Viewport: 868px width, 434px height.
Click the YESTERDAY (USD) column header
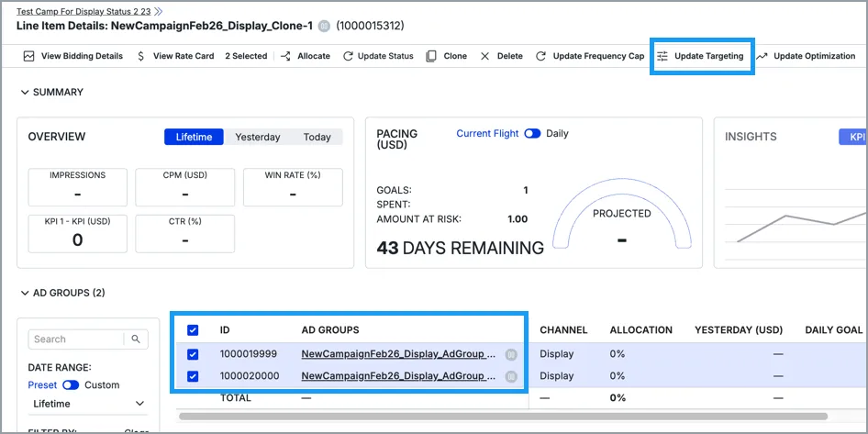(x=739, y=330)
